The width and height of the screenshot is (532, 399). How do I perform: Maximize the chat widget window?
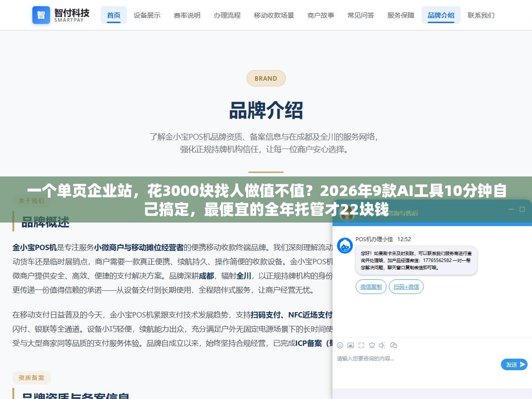(x=522, y=209)
